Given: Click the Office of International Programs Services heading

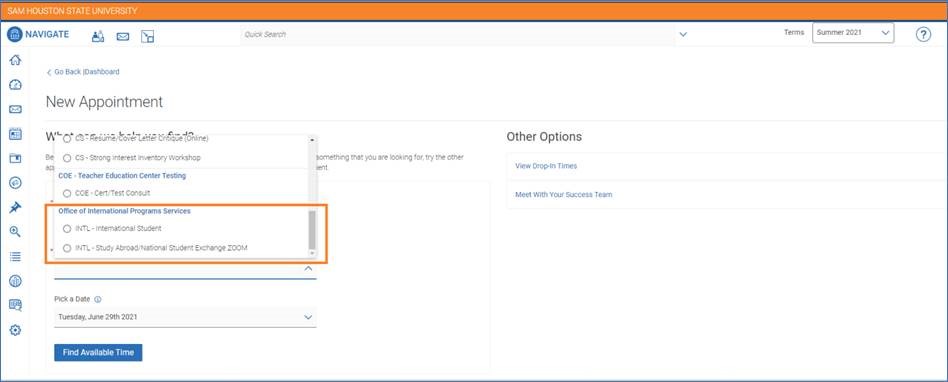Looking at the screenshot, I should pos(125,211).
